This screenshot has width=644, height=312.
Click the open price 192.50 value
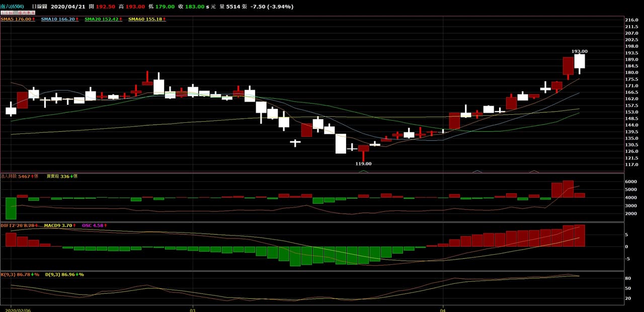(106, 7)
